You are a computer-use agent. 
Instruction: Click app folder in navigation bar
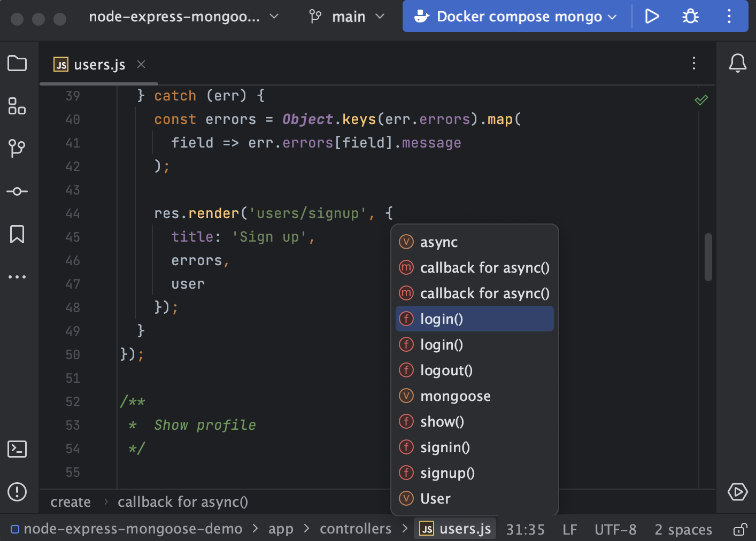tap(281, 529)
